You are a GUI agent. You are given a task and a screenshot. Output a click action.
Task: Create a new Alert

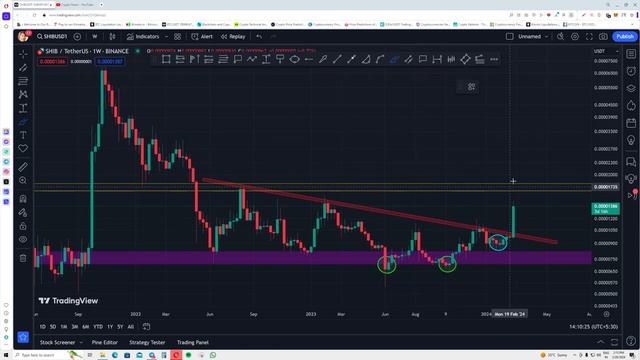(202, 37)
